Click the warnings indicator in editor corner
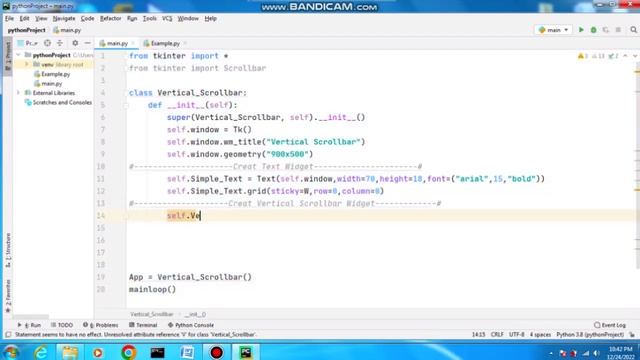The height and width of the screenshot is (360, 640). coord(582,56)
